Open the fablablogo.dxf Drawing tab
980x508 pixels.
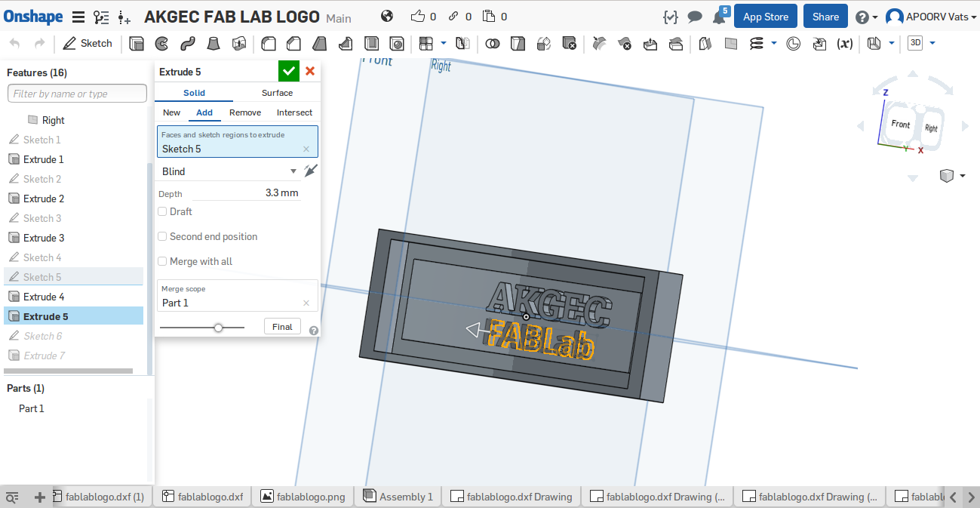[512, 497]
